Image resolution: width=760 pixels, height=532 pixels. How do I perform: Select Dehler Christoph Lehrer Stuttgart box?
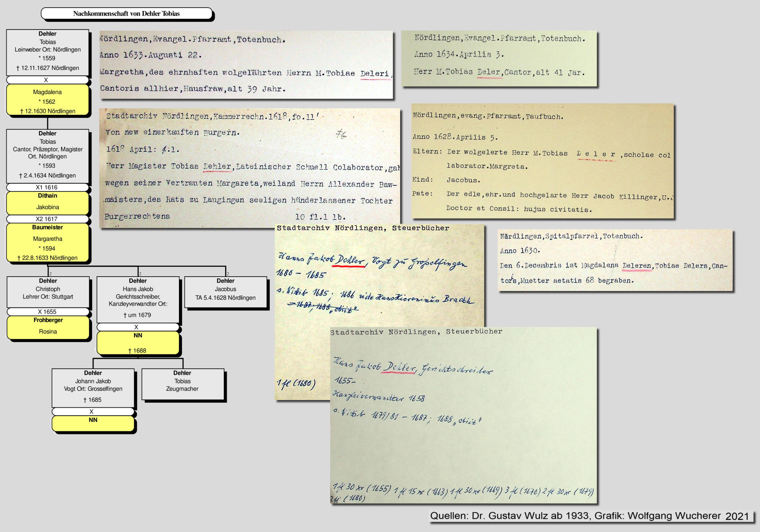tap(48, 291)
